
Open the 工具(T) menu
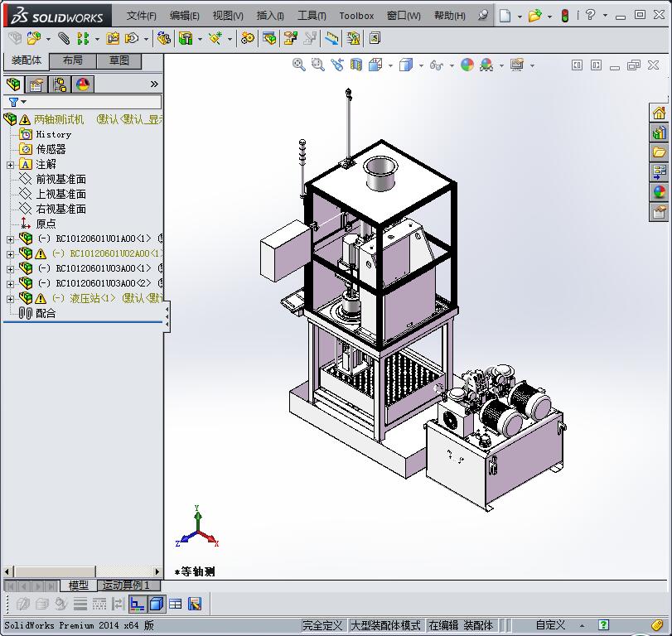pyautogui.click(x=312, y=16)
